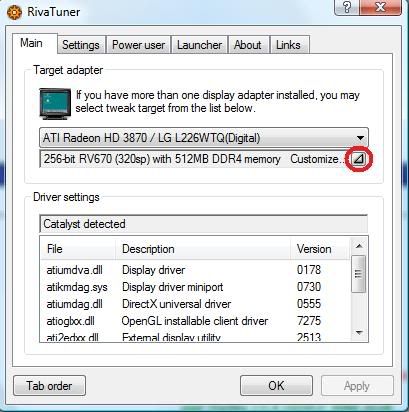Open the ATI Radeon HD 3870 adapter dropdown

point(204,138)
